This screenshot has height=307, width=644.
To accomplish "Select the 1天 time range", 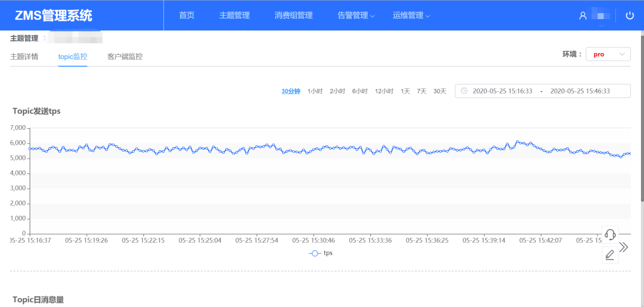I will click(405, 91).
